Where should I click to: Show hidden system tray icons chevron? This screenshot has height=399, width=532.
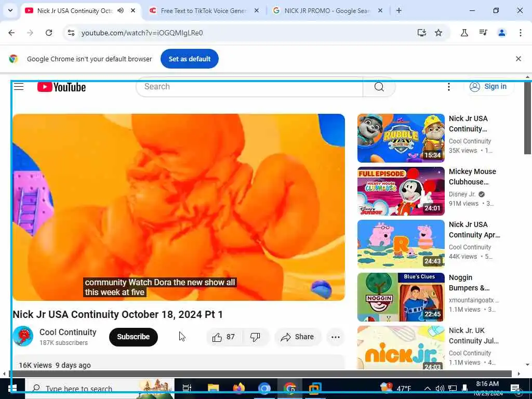[428, 389]
